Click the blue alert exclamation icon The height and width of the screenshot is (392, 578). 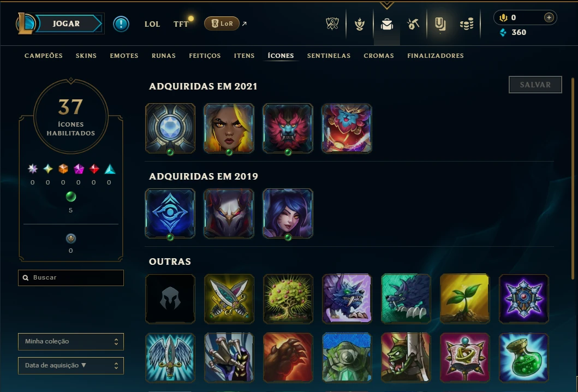point(121,24)
